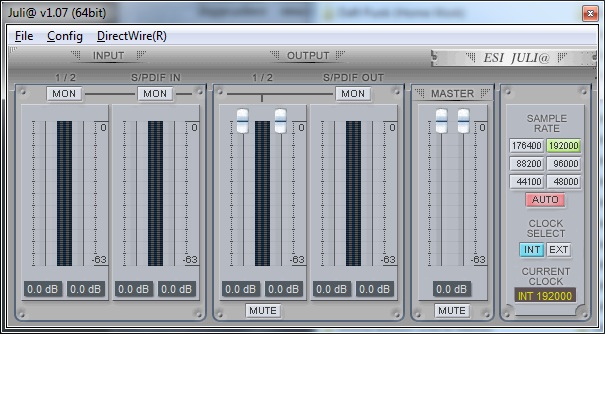Select 44100 sample rate
Viewport: 605px width, 403px height.
526,181
